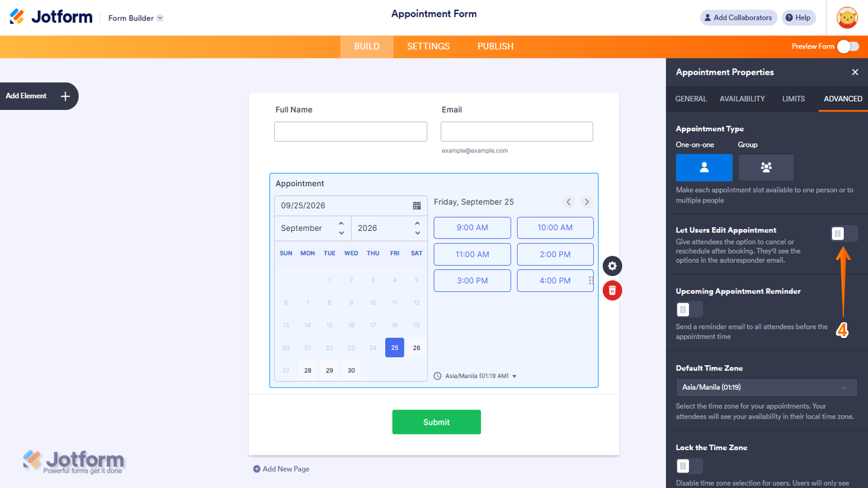Toggle the Preview Form switch
Viewport: 868px width, 488px height.
click(x=848, y=46)
